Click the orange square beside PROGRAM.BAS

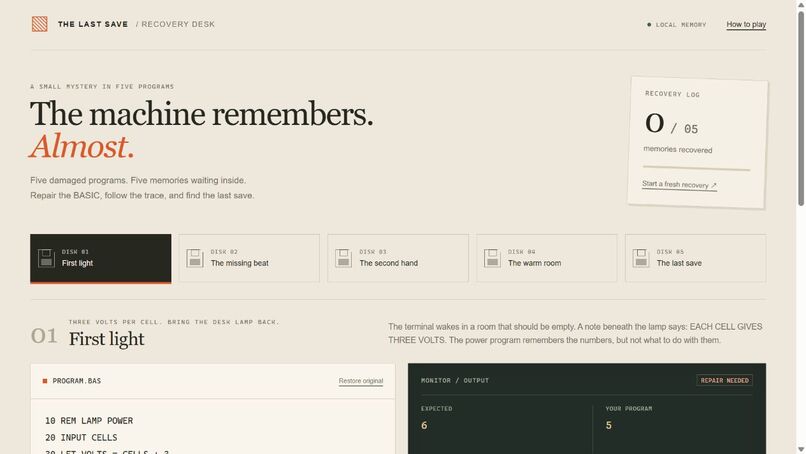click(x=45, y=381)
